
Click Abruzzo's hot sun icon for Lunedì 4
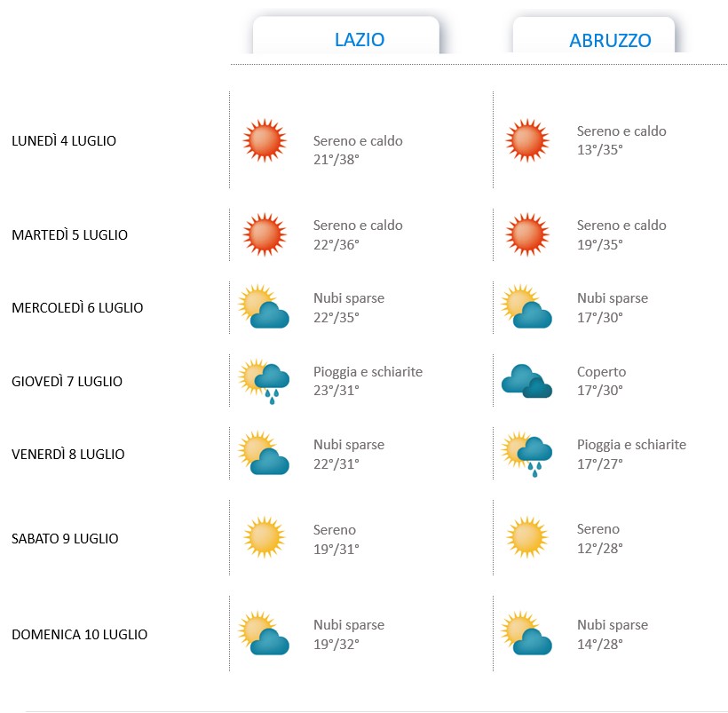(x=527, y=140)
